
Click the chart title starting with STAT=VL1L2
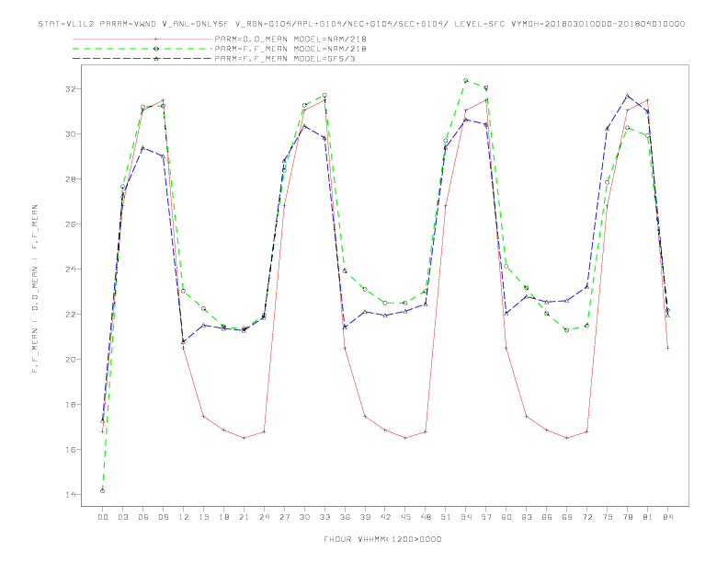pyautogui.click(x=361, y=24)
